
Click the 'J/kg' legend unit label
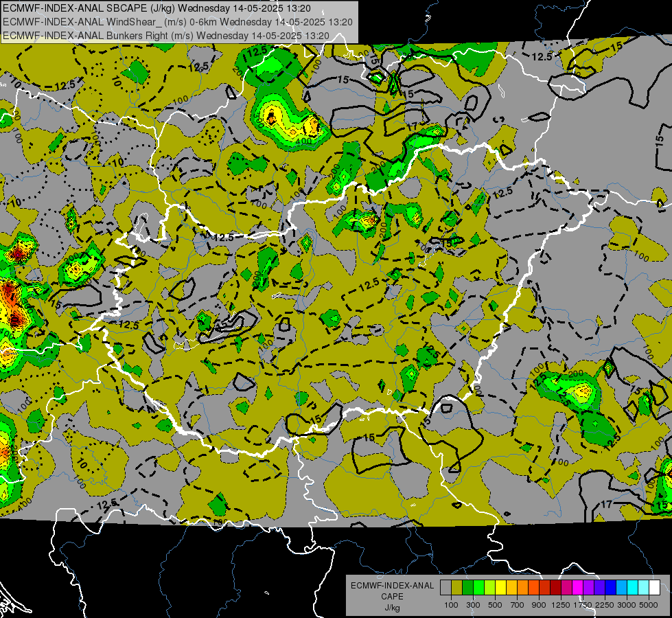pyautogui.click(x=392, y=608)
